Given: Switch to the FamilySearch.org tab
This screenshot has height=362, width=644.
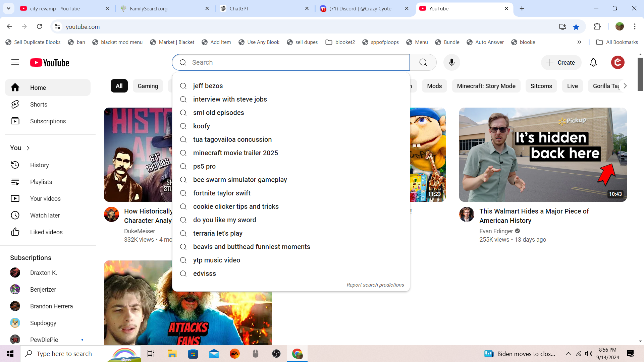Looking at the screenshot, I should coord(149,9).
